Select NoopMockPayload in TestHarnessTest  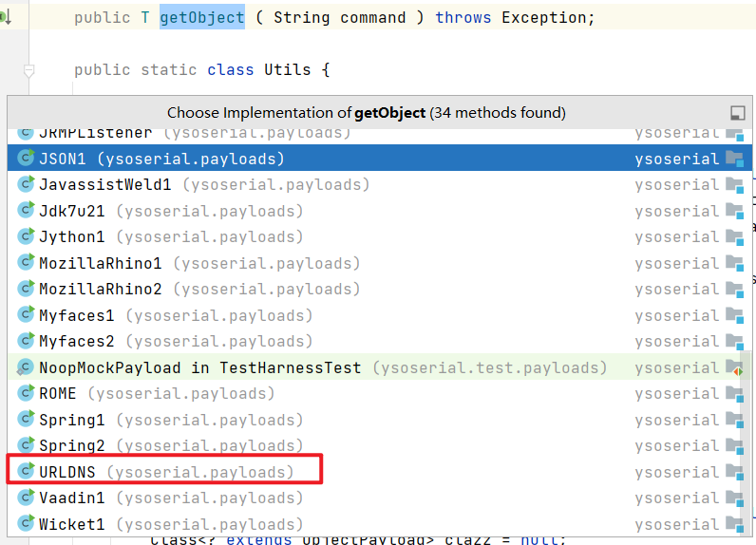tap(199, 367)
